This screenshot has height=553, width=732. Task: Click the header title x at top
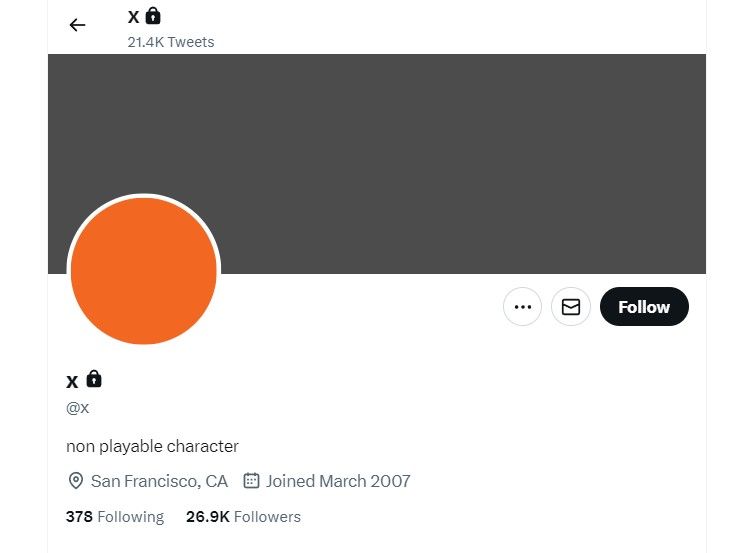134,17
